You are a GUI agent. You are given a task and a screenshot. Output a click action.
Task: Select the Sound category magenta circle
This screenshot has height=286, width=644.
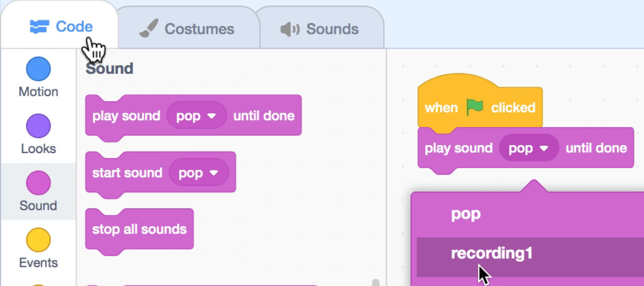[x=38, y=184]
